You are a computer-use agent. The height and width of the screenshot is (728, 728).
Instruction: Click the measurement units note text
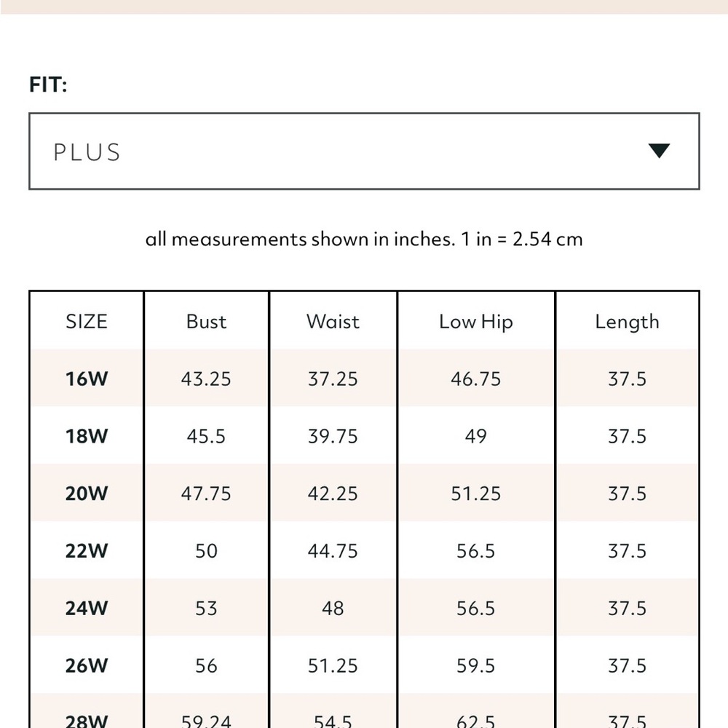tap(364, 239)
